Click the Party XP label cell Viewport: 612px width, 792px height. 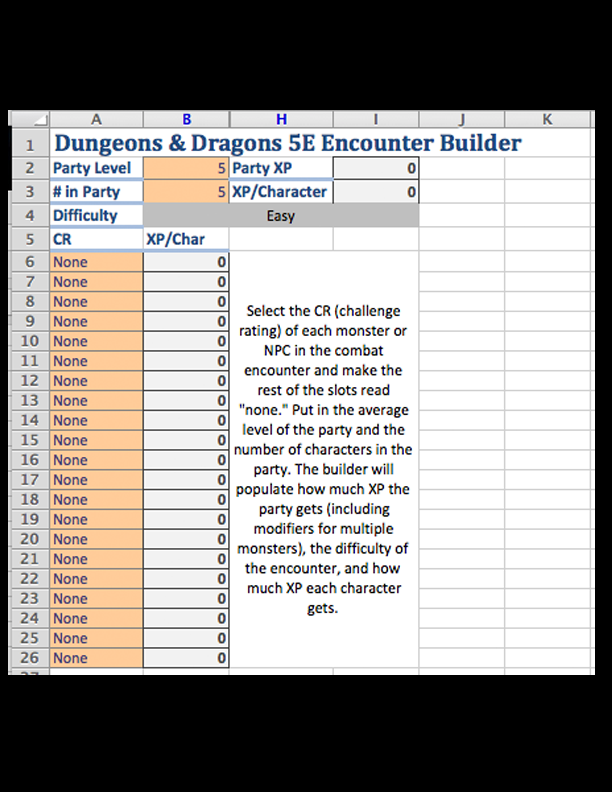(281, 168)
